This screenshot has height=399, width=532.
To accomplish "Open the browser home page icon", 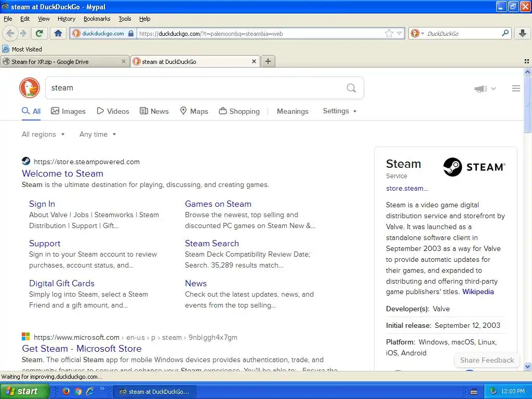I will (x=58, y=33).
